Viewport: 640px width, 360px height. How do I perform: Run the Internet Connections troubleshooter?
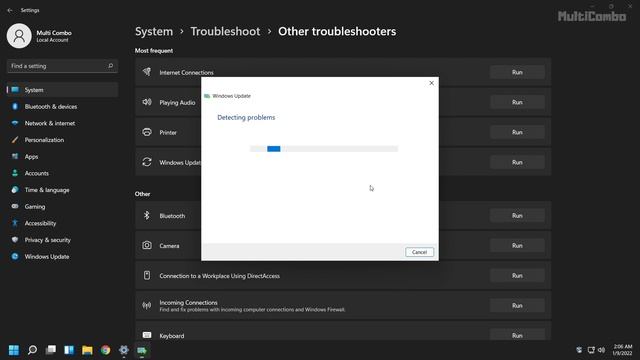coord(517,72)
